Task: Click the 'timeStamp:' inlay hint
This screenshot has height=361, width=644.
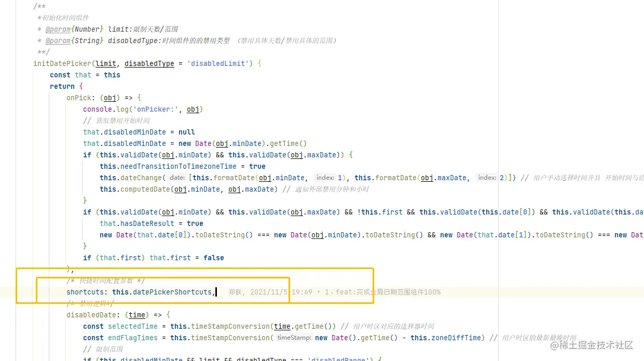Action: [294, 338]
